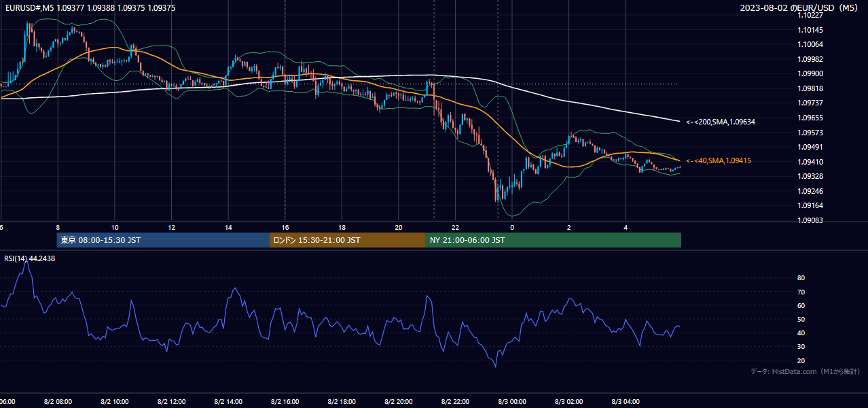Click the HistData.com data source credit

click(805, 371)
